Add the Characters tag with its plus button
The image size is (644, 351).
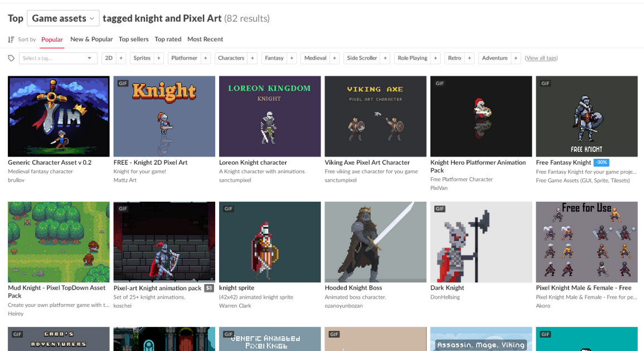coord(253,58)
